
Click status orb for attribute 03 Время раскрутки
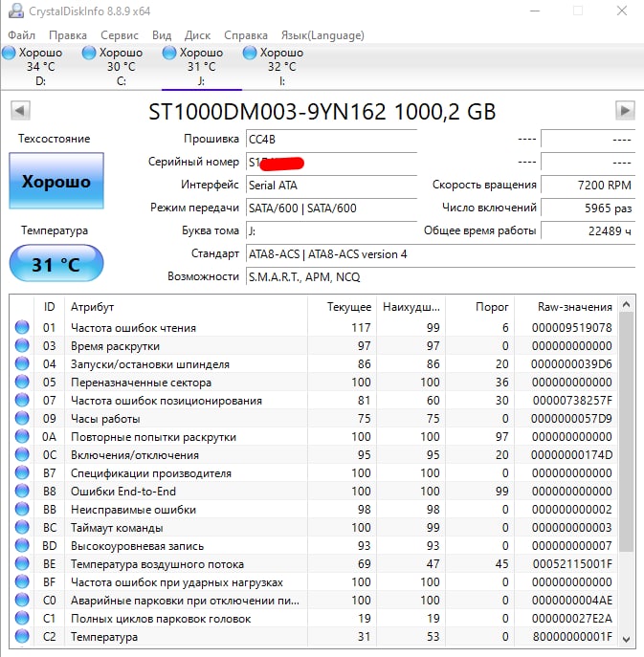(x=22, y=345)
